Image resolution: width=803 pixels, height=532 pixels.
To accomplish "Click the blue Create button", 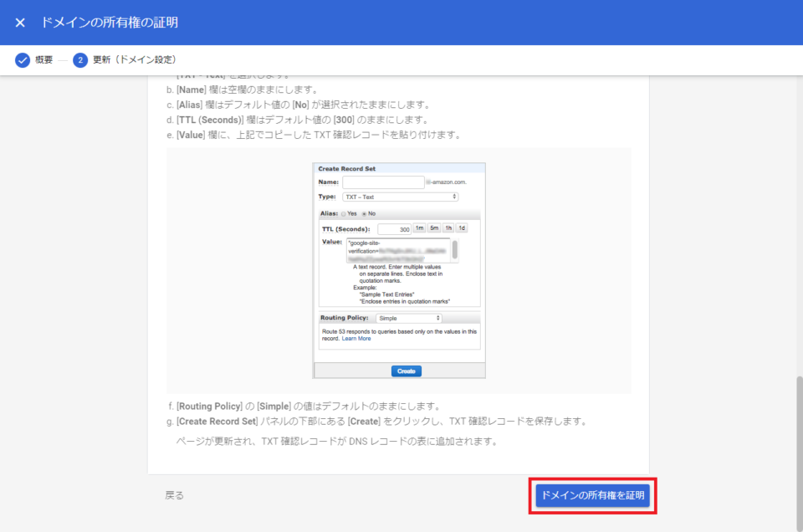I will [x=407, y=371].
